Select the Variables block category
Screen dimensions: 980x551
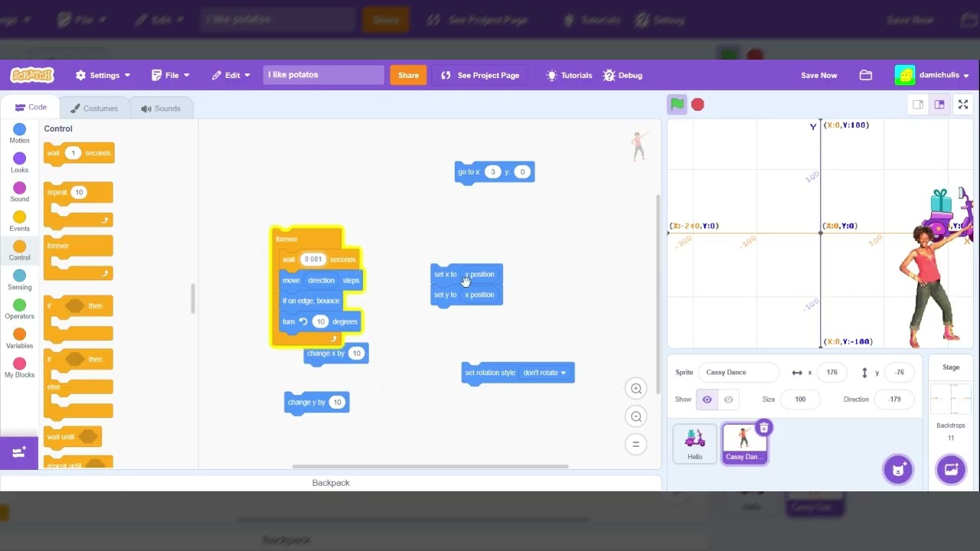(19, 339)
